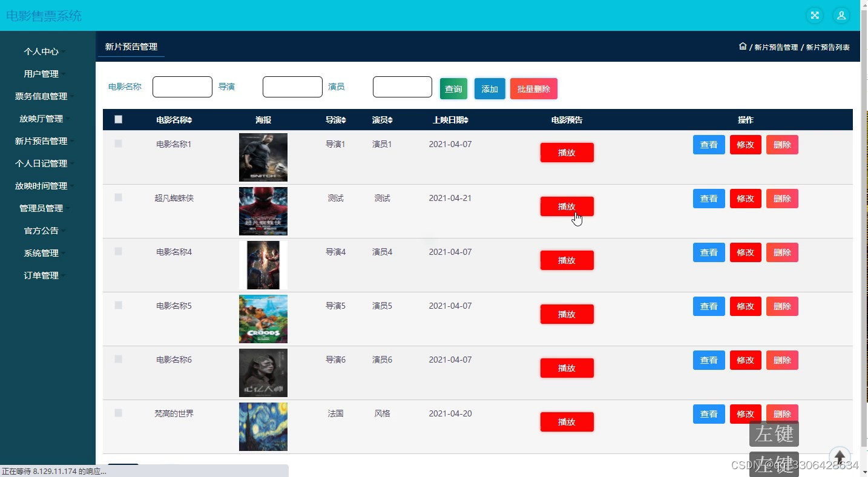Click the 查询 search button

[453, 89]
